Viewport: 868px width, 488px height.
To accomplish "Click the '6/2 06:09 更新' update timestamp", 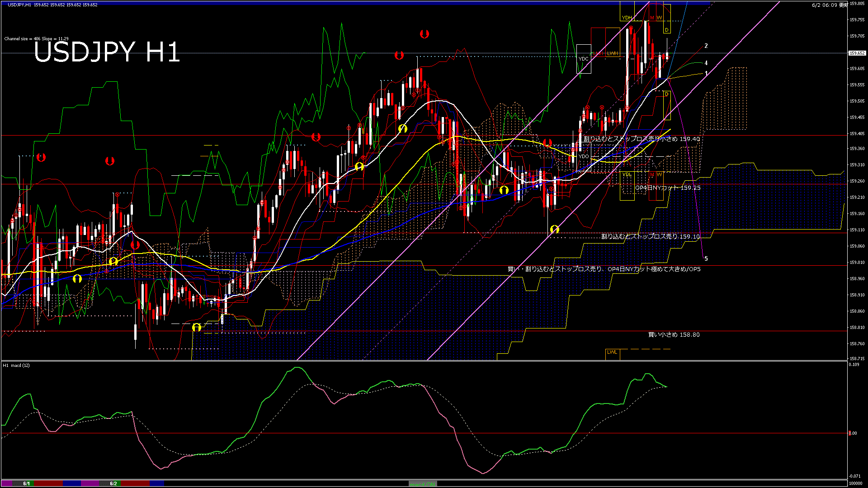I will pyautogui.click(x=830, y=5).
